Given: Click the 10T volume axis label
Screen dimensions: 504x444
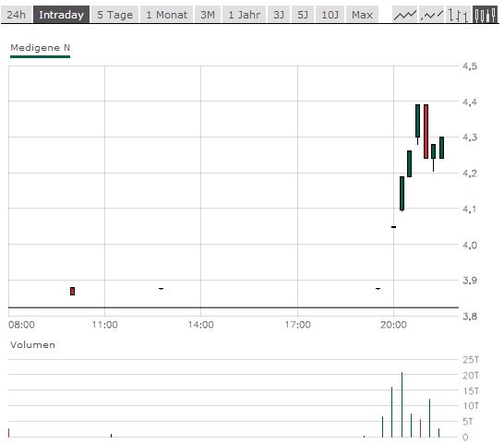Looking at the screenshot, I should (x=471, y=406).
